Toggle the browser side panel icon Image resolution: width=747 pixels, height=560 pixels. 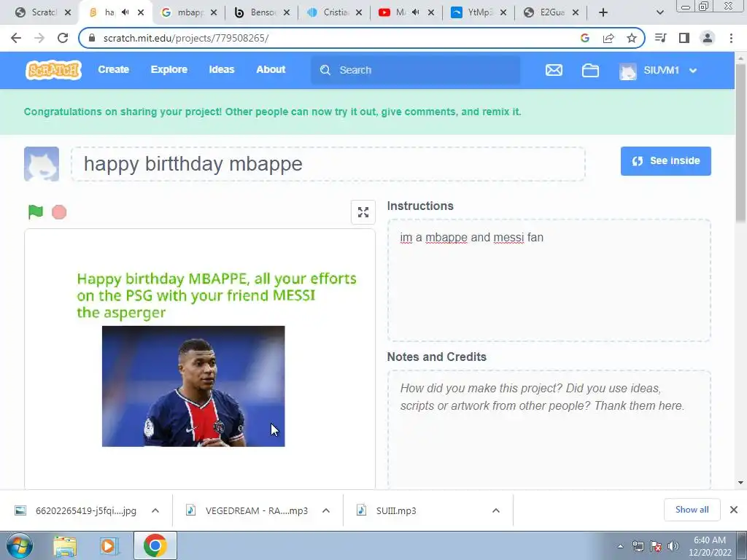point(684,38)
